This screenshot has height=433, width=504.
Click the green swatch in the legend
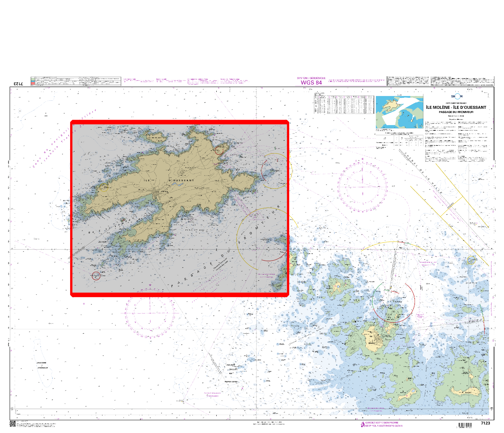click(33, 79)
